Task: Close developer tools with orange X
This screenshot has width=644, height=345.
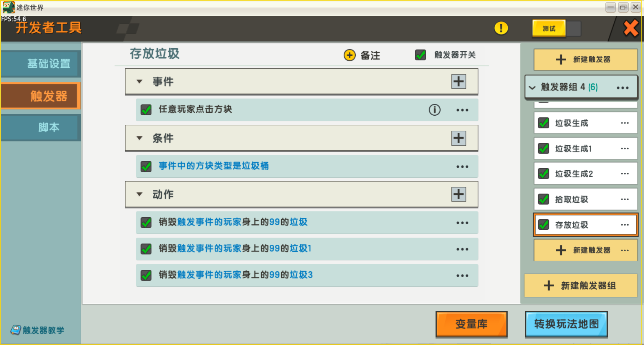Action: pyautogui.click(x=631, y=28)
